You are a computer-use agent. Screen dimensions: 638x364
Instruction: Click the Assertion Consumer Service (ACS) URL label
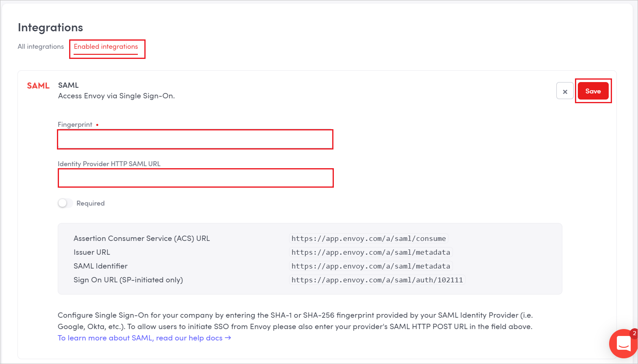pos(142,238)
